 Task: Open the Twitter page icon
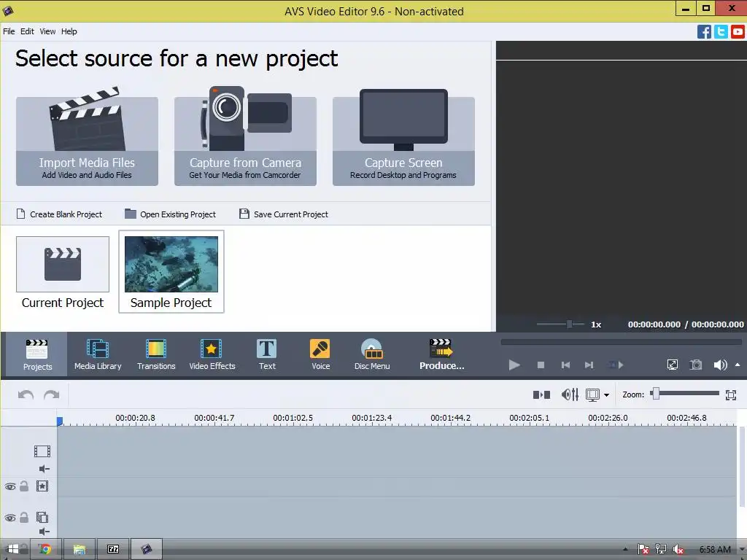(721, 32)
